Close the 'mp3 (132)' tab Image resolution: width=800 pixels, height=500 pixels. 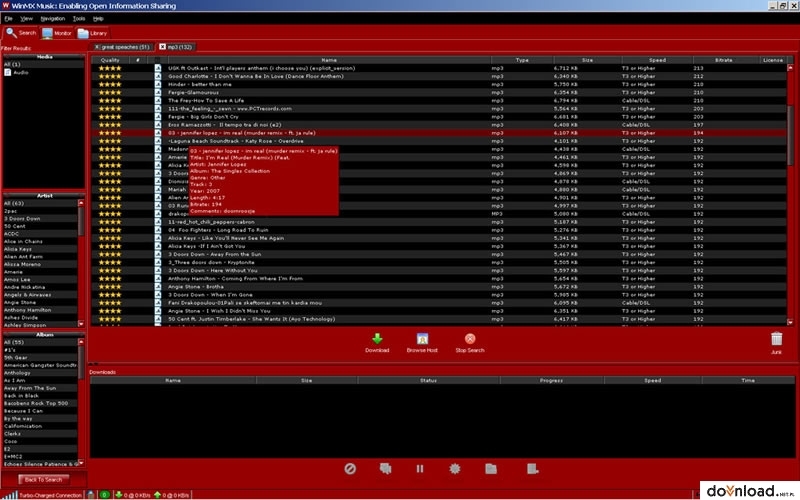pos(162,46)
